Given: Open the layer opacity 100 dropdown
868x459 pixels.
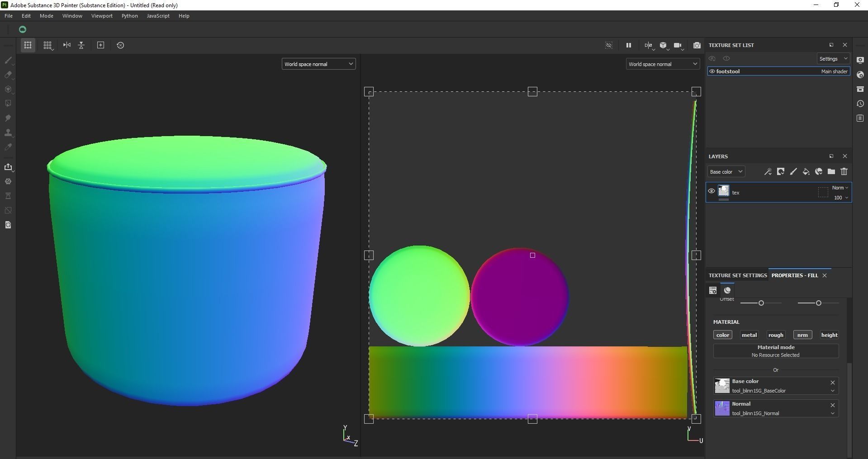Looking at the screenshot, I should click(x=841, y=198).
